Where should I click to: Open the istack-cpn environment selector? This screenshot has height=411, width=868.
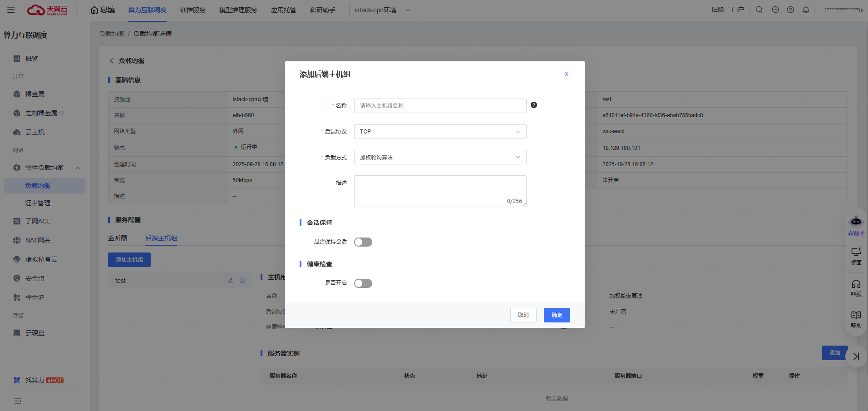coord(382,10)
